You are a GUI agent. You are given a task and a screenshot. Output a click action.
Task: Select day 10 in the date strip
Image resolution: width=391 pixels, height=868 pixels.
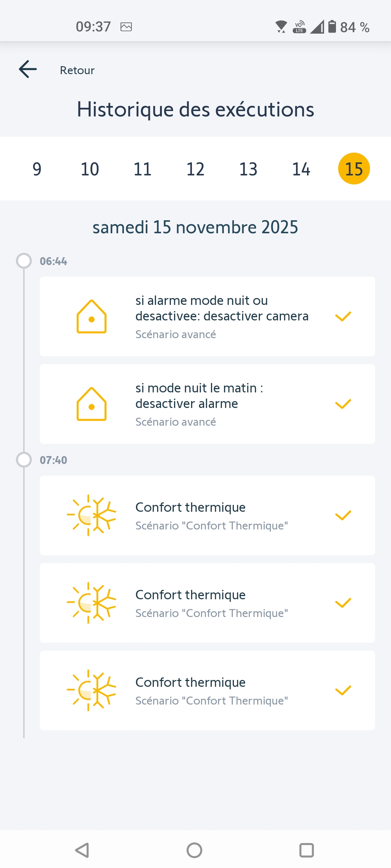tap(90, 169)
